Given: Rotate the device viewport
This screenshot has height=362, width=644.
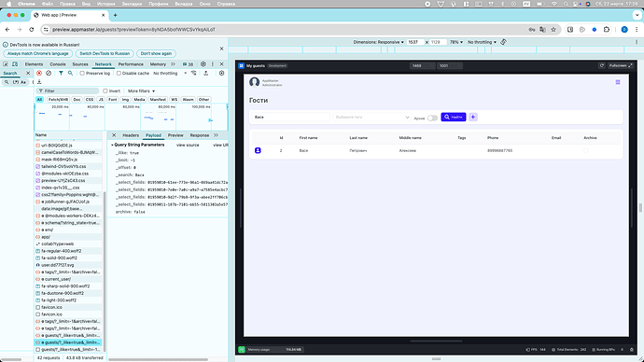Looking at the screenshot, I should tap(504, 42).
